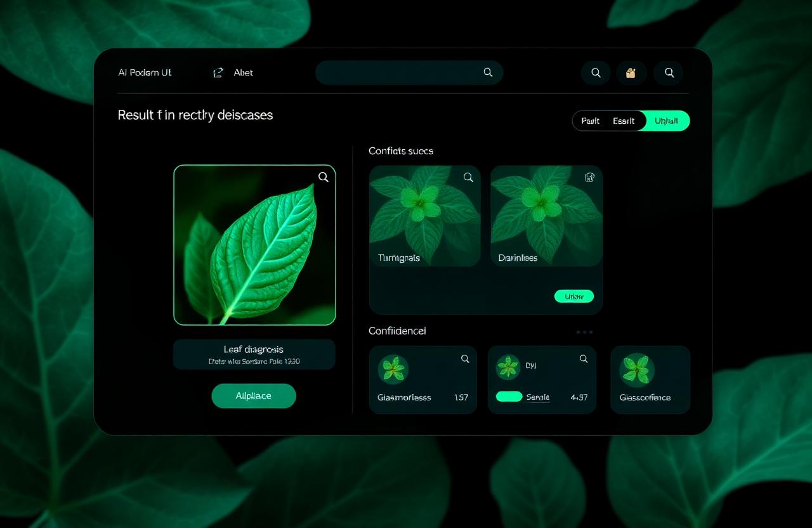
Task: Click the magnifier icon on the Turnigrats card
Action: click(x=468, y=178)
